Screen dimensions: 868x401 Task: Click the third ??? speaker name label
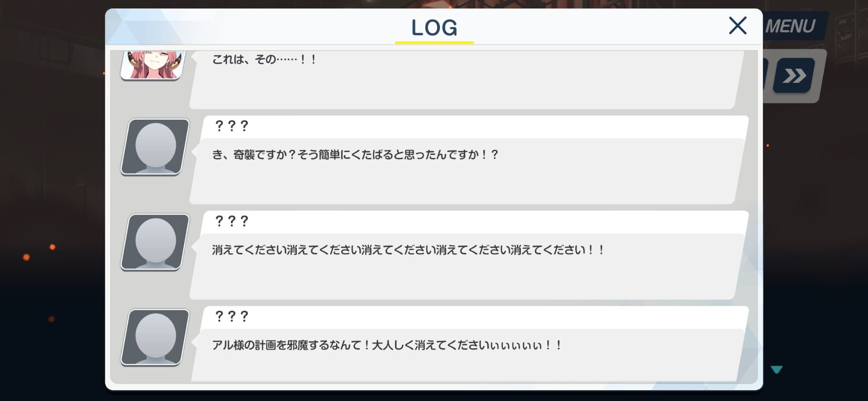[231, 317]
